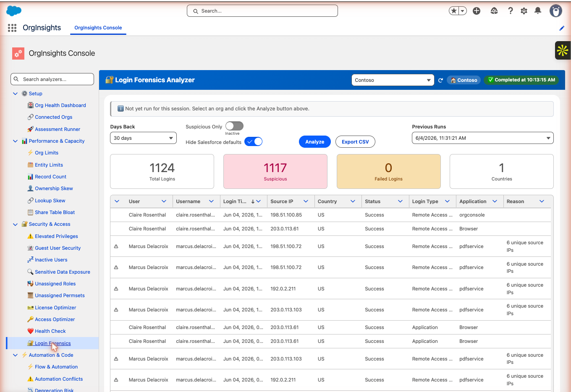Screen dimensions: 571x392
Task: Click the Salesforce cloud logo
Action: (14, 11)
